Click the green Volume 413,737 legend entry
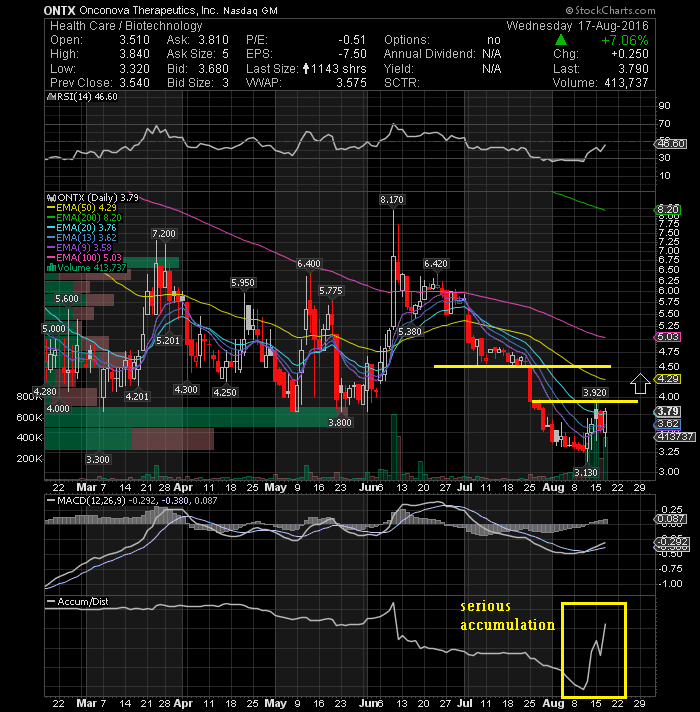 86,268
